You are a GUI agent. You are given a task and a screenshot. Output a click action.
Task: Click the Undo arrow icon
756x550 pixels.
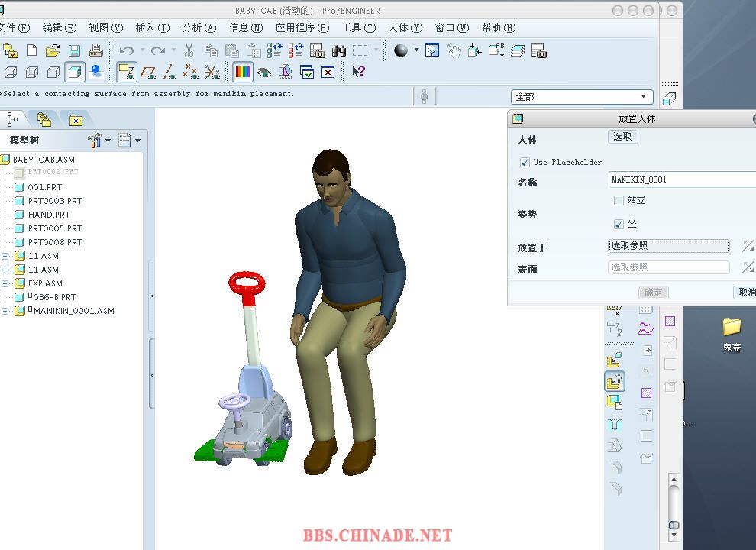[126, 50]
